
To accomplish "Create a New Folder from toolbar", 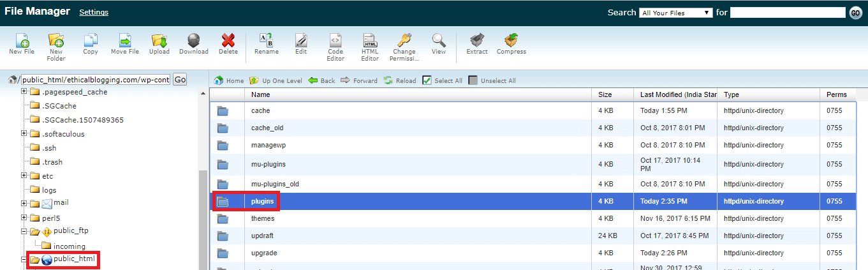I will click(56, 47).
